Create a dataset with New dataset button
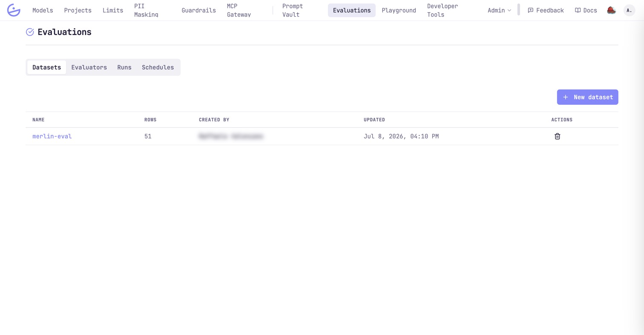Screen dimensions: 644x335 tap(587, 97)
